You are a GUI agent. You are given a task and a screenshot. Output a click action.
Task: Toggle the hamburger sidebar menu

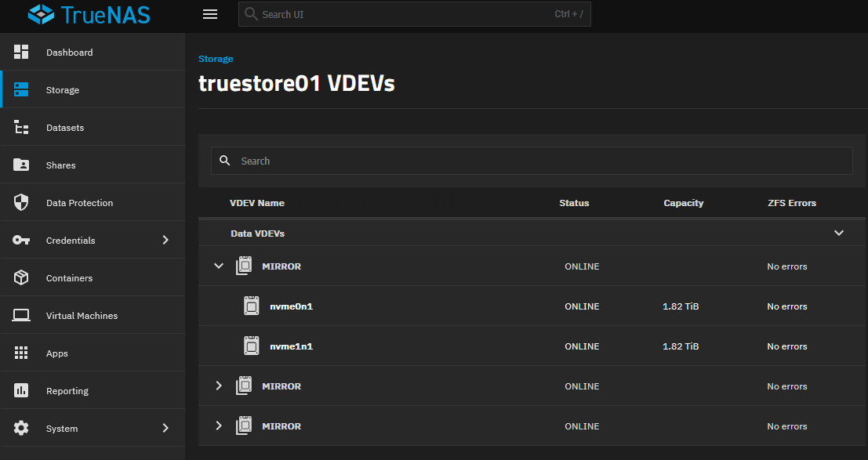(x=210, y=14)
